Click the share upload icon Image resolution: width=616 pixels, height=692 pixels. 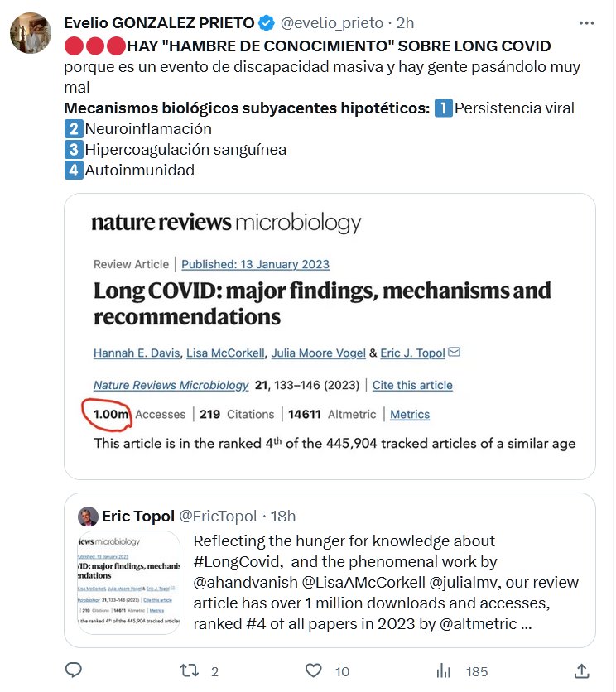tap(582, 670)
